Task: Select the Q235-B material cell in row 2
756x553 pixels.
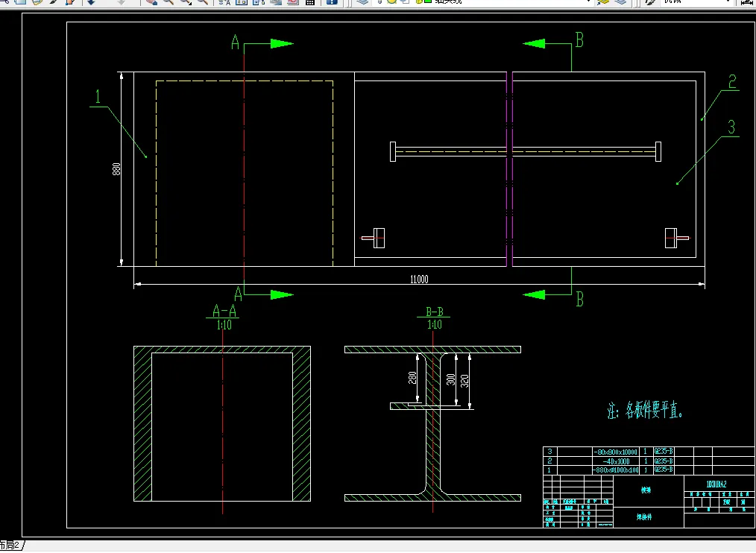Action: [664, 461]
